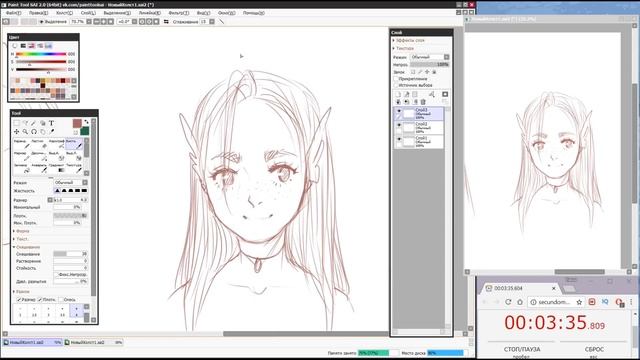Viewport: 640px width, 360px height.
Task: Toggle visibility of middle layer Слой2
Action: click(398, 125)
